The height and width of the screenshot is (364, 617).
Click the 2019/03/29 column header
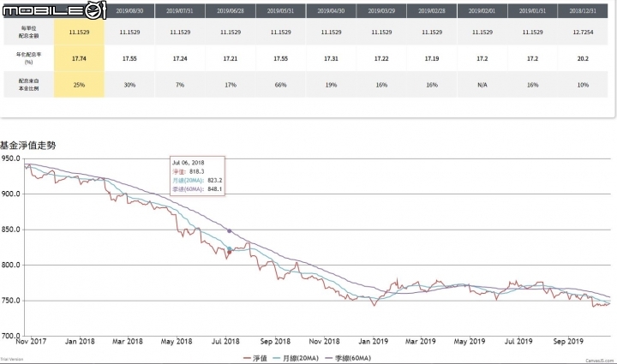381,10
